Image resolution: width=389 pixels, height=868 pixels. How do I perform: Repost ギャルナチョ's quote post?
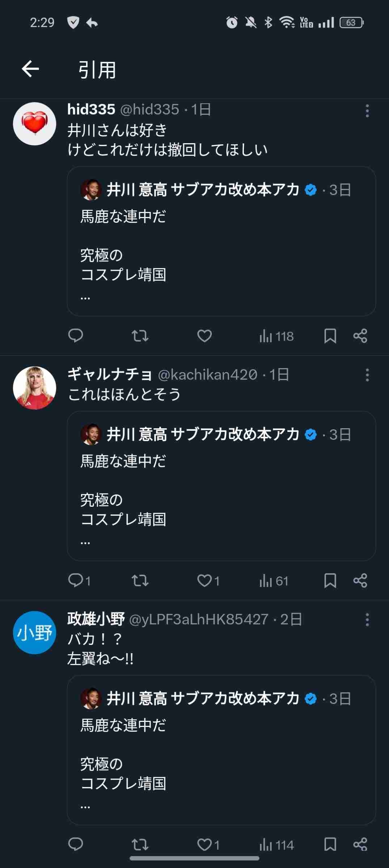point(140,580)
